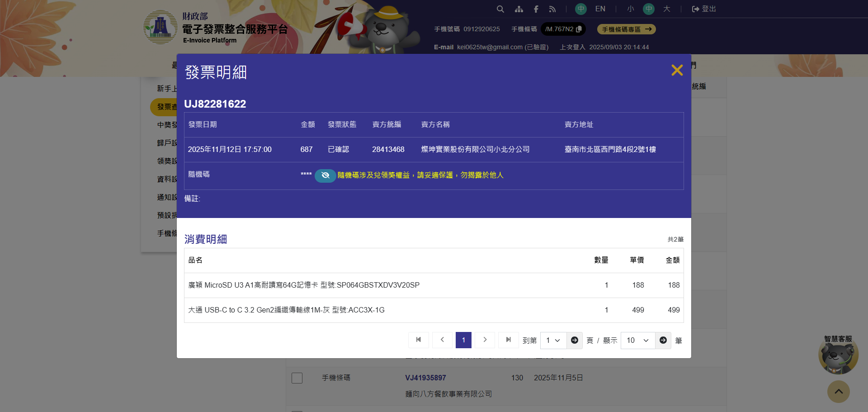868x412 pixels.
Task: Open the 手機條碼專區 button
Action: [x=626, y=29]
